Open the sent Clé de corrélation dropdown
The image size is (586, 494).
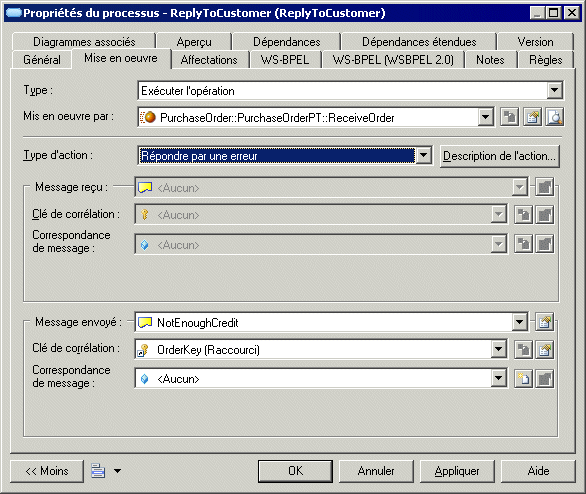tap(499, 350)
